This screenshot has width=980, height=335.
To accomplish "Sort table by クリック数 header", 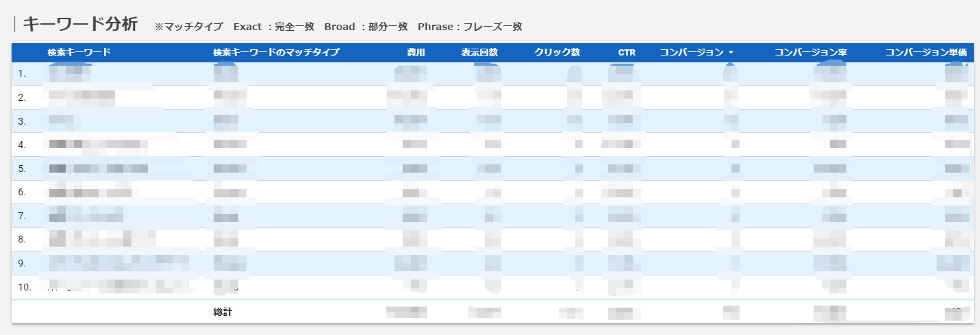I will [557, 52].
